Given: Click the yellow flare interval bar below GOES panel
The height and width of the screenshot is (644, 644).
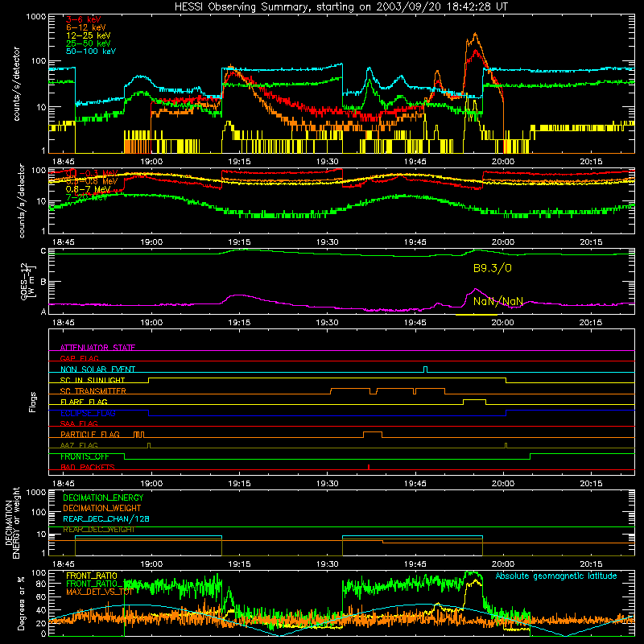Looking at the screenshot, I should tap(477, 315).
